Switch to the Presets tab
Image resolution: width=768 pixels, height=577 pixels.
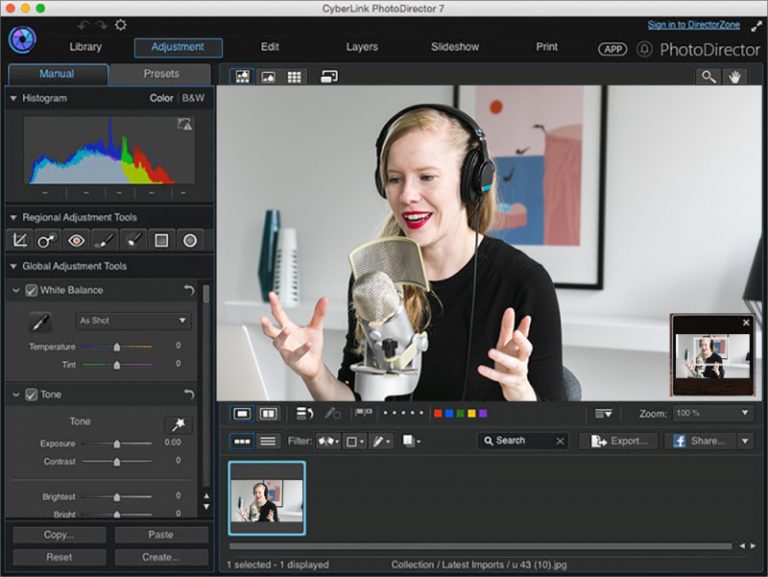161,74
